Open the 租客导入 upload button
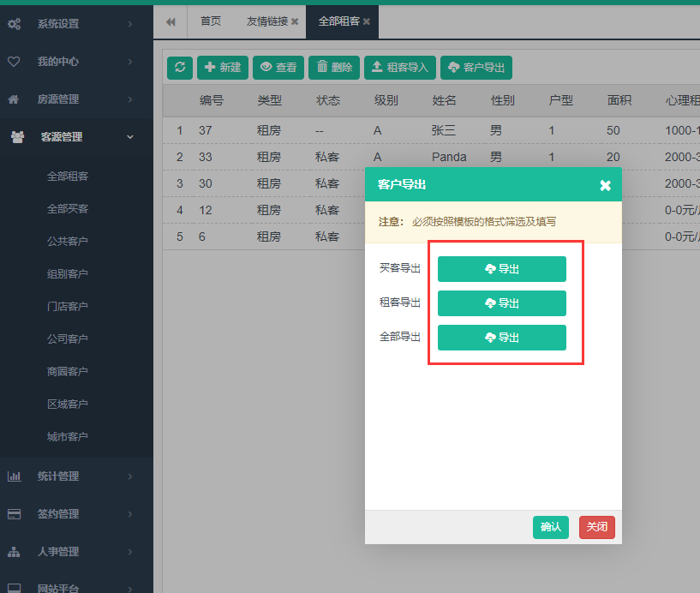 pyautogui.click(x=400, y=68)
